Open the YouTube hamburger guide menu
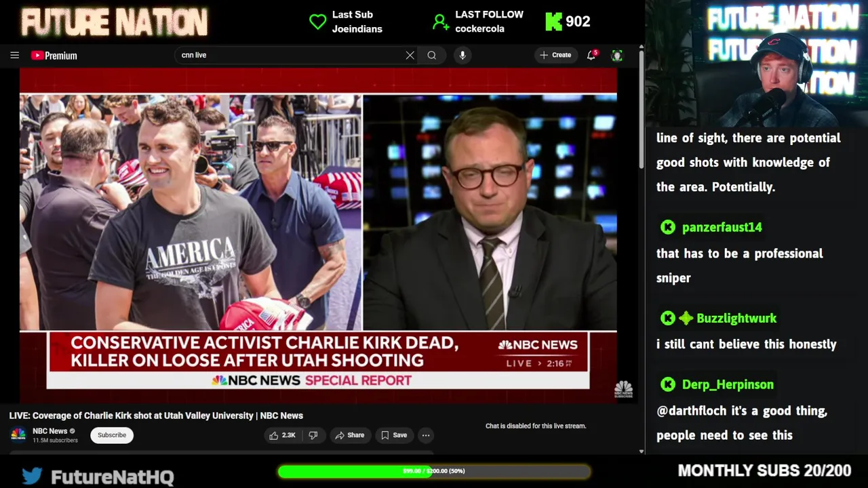The height and width of the screenshot is (488, 868). tap(14, 56)
